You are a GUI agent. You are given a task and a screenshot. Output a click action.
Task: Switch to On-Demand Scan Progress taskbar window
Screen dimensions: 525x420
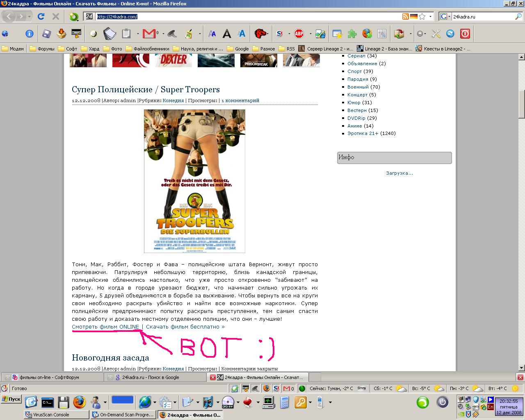point(123,415)
